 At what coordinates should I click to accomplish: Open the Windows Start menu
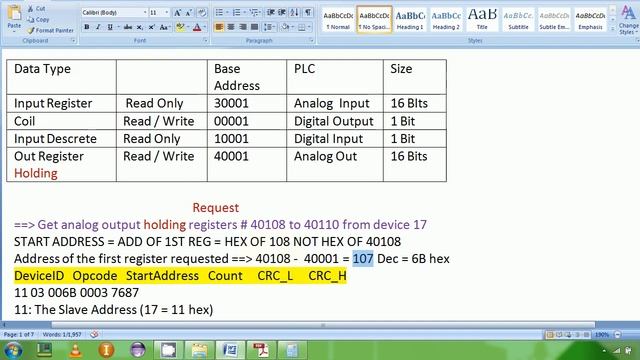point(13,350)
